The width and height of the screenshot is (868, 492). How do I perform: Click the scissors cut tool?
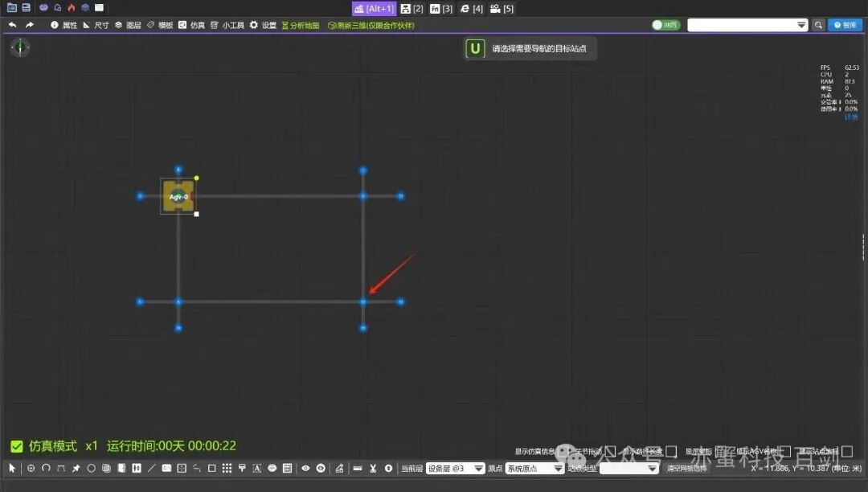[x=373, y=468]
